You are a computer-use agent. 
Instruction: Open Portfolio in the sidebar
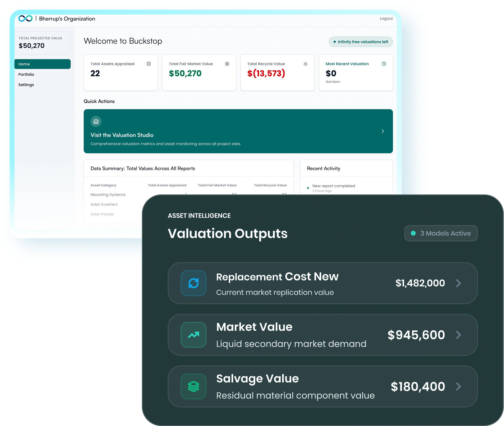point(26,74)
